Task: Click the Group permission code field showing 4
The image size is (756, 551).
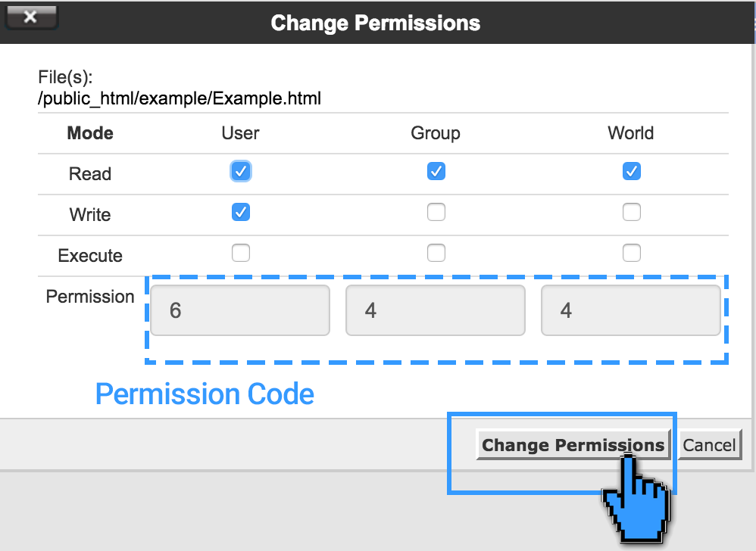Action: click(x=436, y=310)
